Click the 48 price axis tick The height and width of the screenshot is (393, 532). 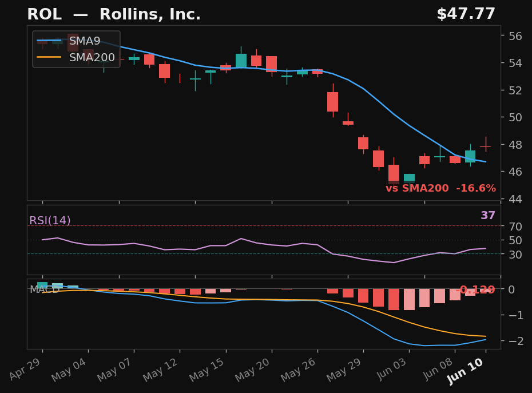click(515, 145)
